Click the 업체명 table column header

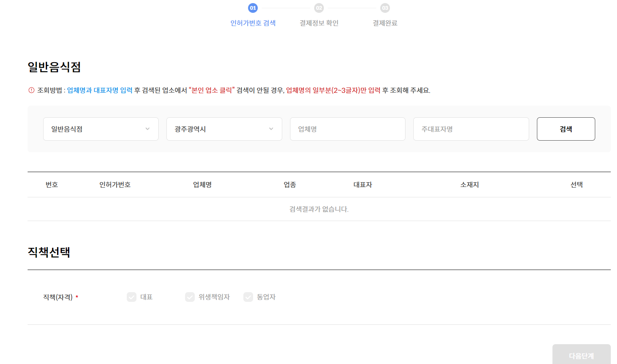click(x=203, y=185)
